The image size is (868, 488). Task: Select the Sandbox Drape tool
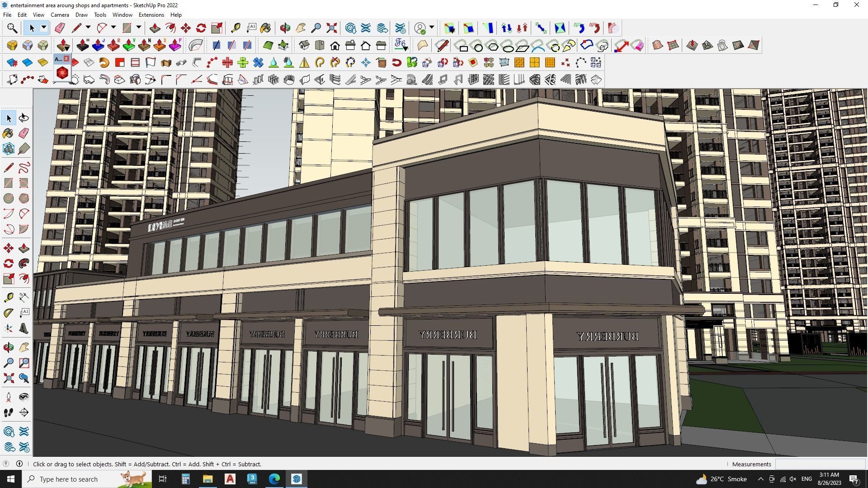723,46
